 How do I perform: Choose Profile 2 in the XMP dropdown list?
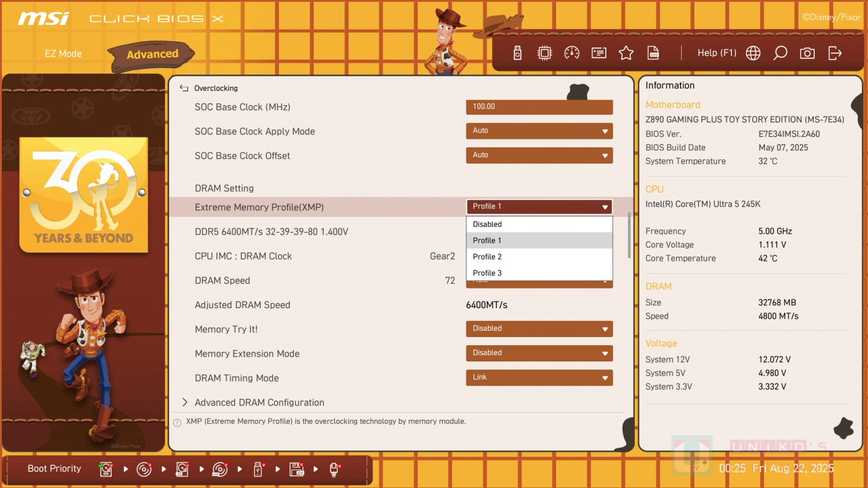[539, 257]
